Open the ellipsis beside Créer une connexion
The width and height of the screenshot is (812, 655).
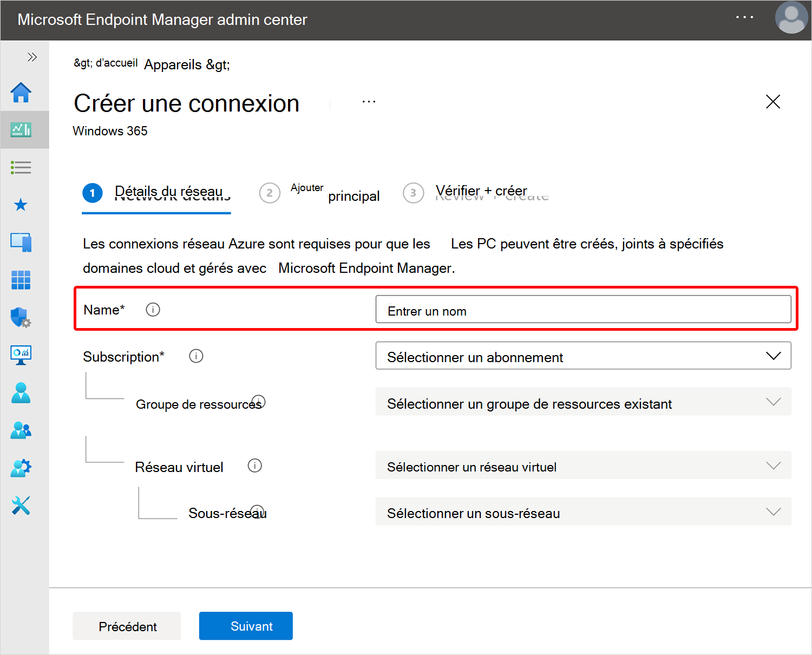tap(369, 102)
